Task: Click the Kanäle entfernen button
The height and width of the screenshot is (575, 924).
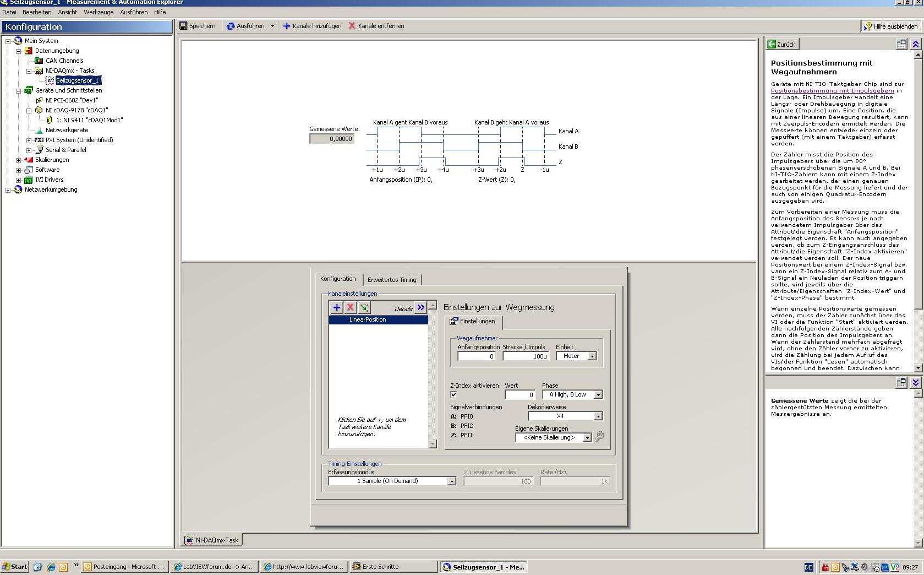Action: pyautogui.click(x=376, y=26)
